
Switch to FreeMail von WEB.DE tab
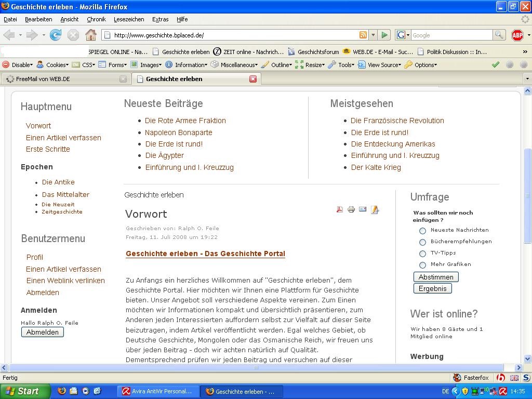click(x=66, y=79)
